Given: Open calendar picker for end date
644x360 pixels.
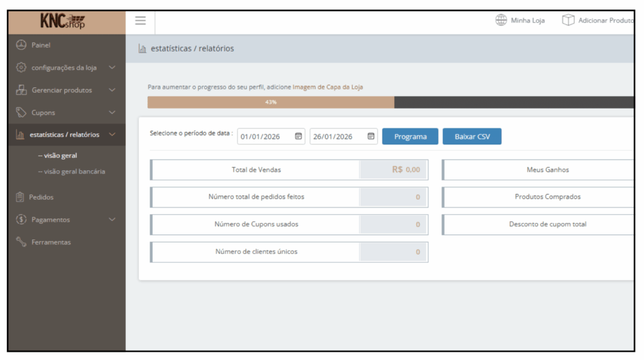Looking at the screenshot, I should tap(370, 136).
